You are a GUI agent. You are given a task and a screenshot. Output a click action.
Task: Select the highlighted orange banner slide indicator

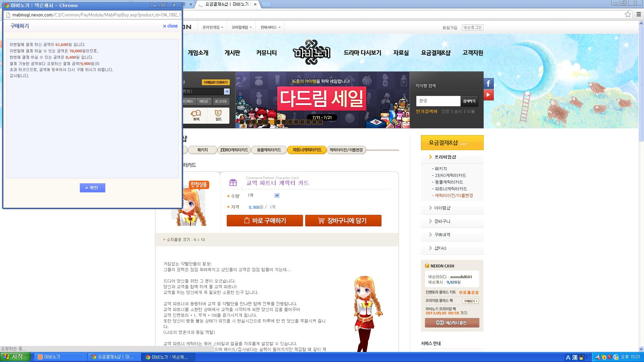tap(272, 122)
